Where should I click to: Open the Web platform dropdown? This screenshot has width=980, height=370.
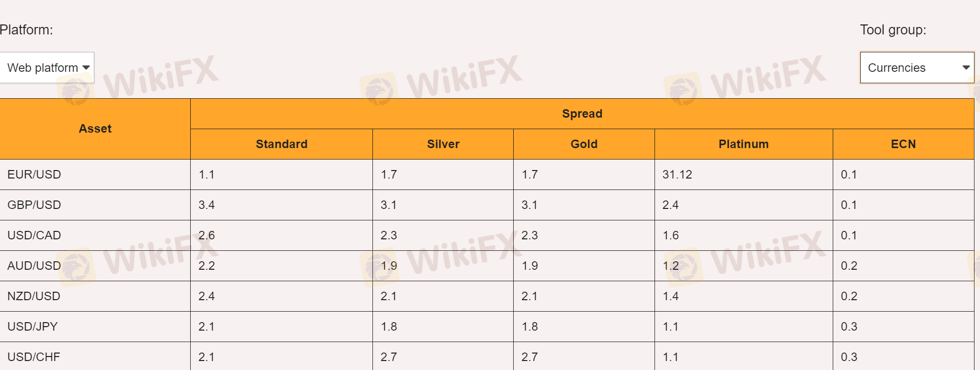pyautogui.click(x=47, y=68)
